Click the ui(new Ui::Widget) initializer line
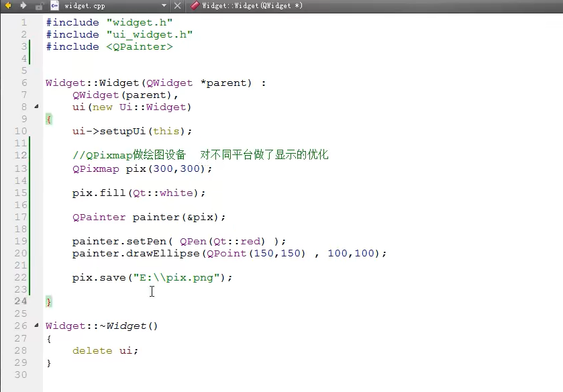 click(132, 107)
